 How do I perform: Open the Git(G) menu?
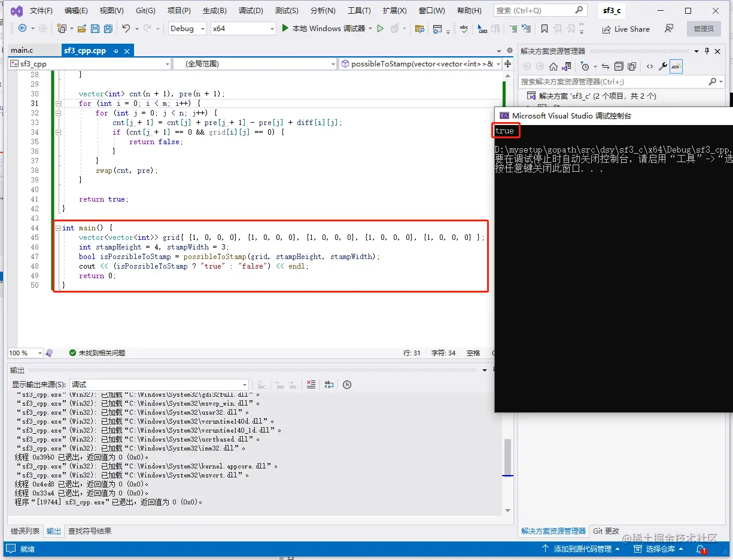pyautogui.click(x=145, y=11)
